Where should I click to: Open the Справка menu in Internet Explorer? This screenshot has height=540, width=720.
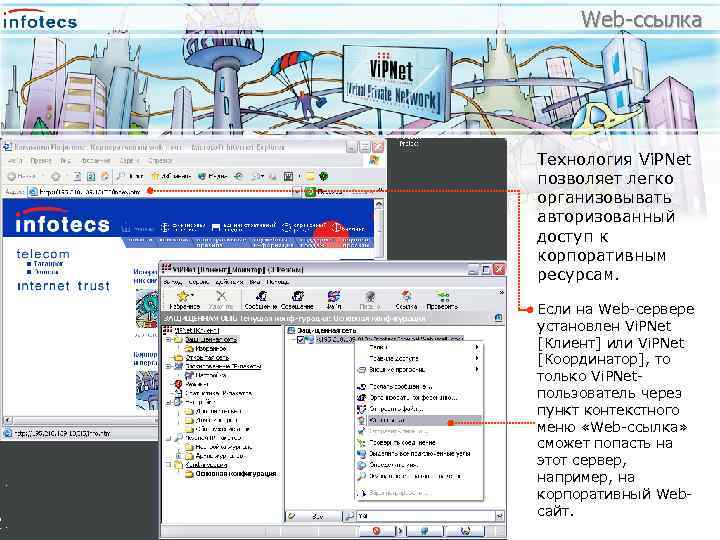[x=160, y=161]
